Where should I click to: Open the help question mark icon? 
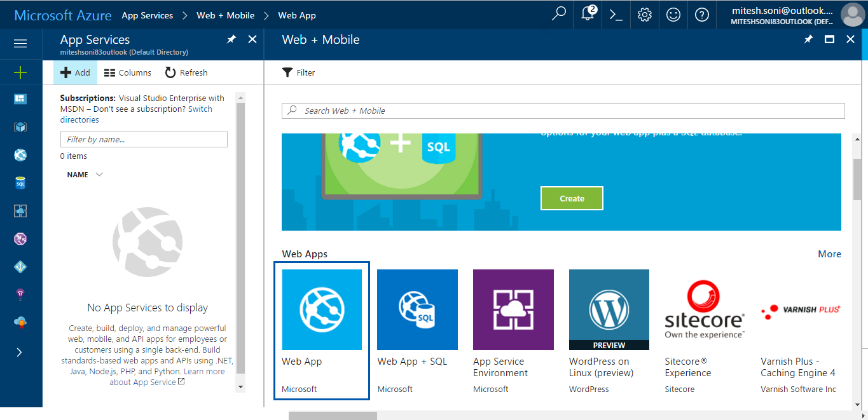coord(702,15)
